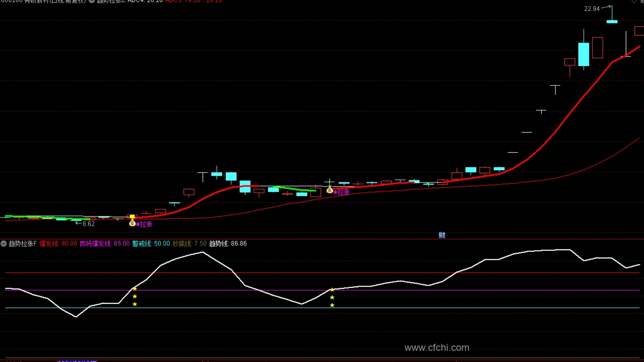
Task: Click the top star under second oscillator crossover
Action: (x=332, y=290)
